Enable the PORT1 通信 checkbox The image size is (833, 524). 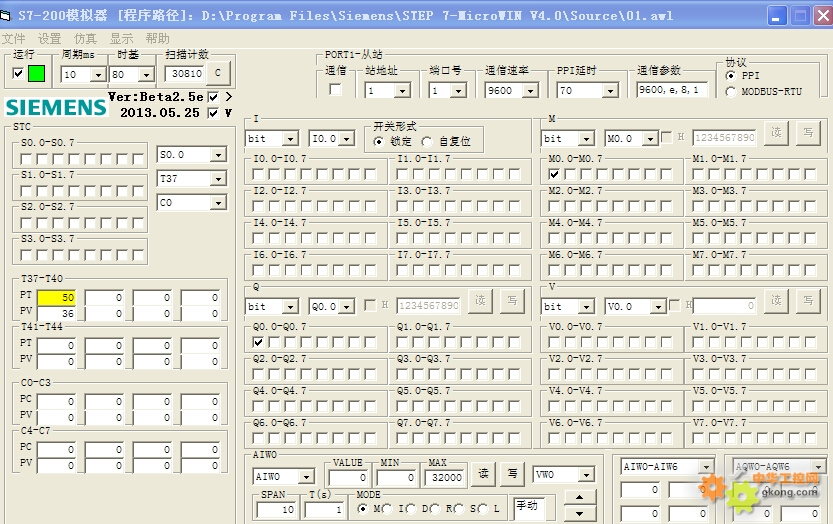(335, 89)
